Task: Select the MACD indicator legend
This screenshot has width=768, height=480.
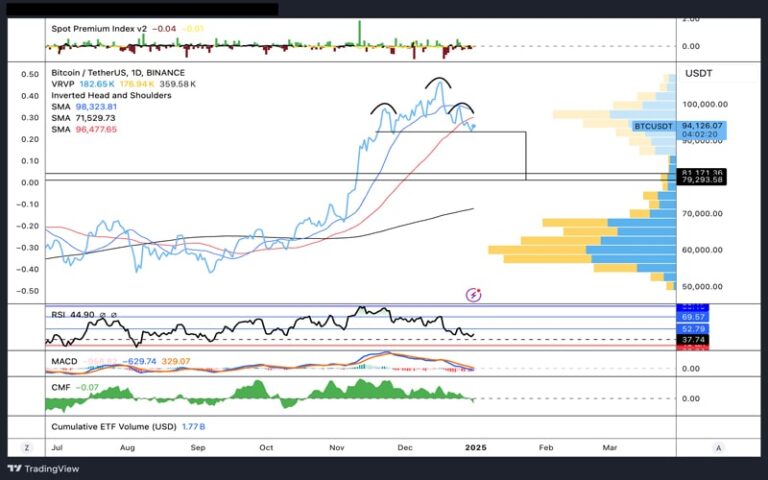Action: 66,360
